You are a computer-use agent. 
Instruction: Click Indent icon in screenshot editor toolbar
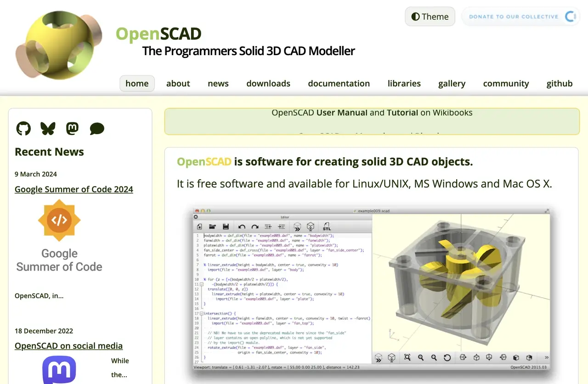click(x=282, y=226)
